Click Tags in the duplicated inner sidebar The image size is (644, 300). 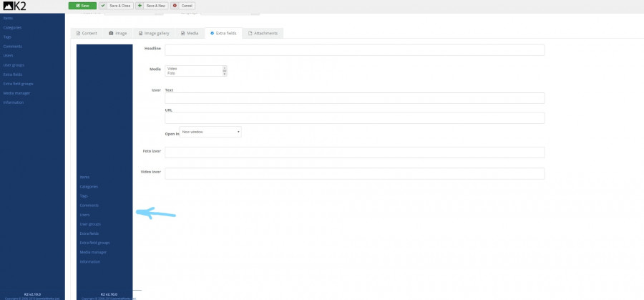click(x=84, y=196)
